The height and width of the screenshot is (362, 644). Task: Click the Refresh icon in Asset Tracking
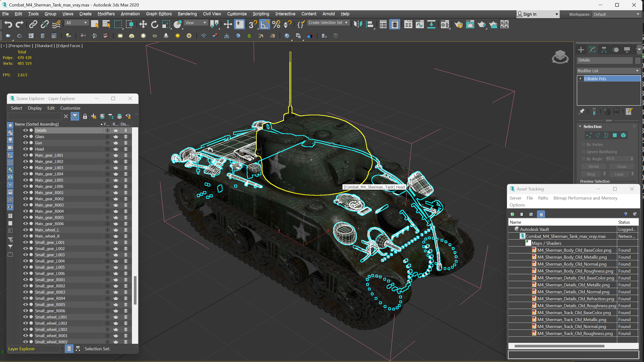(512, 214)
